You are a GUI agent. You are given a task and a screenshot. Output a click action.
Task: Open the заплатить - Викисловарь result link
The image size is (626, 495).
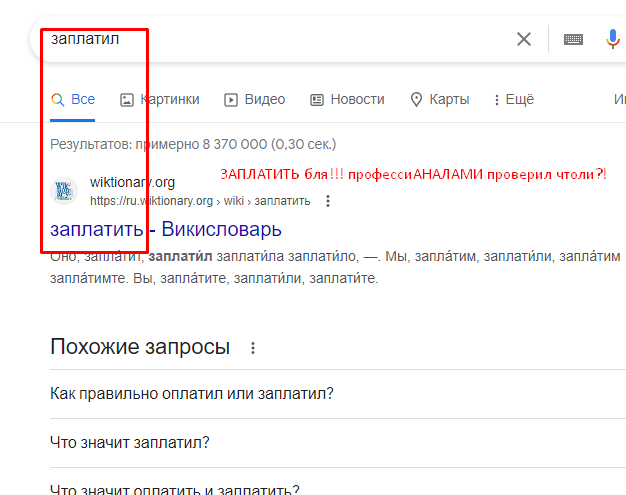(166, 229)
